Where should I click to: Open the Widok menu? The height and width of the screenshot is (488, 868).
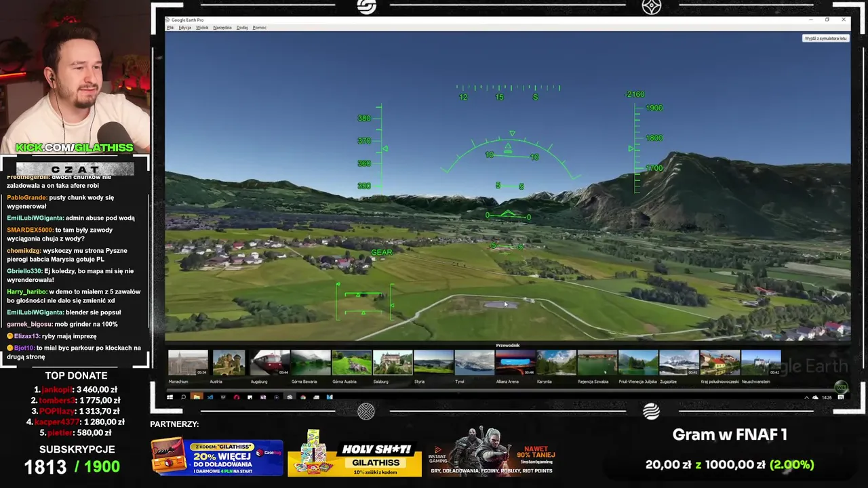point(202,28)
